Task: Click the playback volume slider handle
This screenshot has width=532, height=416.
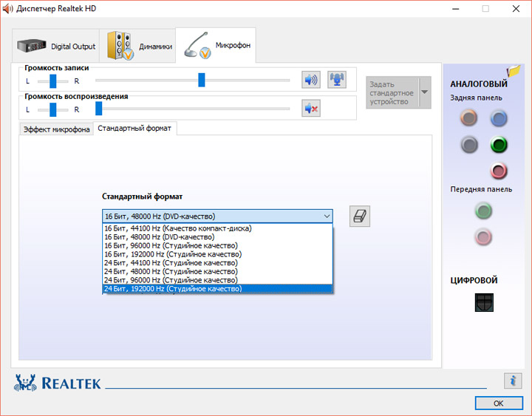Action: click(99, 109)
